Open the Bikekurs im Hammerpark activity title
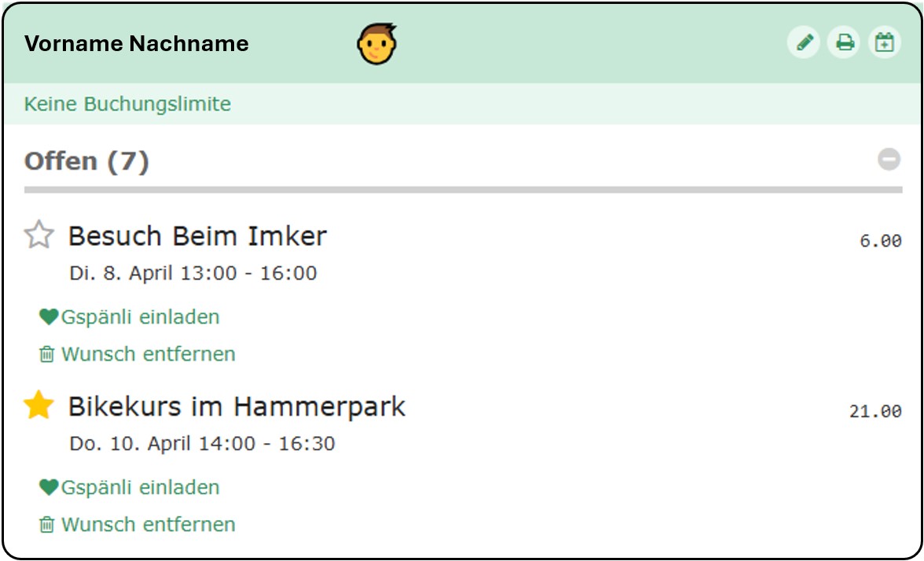The height and width of the screenshot is (561, 924). [x=237, y=406]
